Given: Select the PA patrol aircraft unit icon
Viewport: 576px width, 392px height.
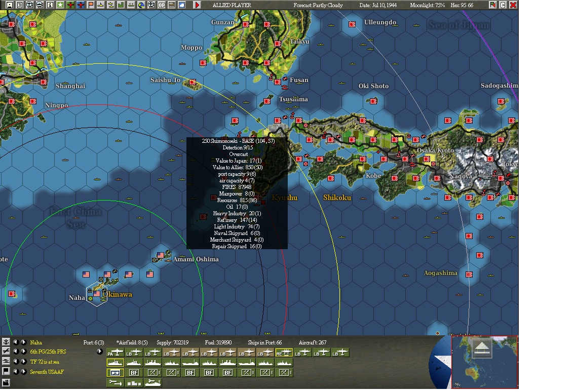Looking at the screenshot, I should tap(116, 352).
